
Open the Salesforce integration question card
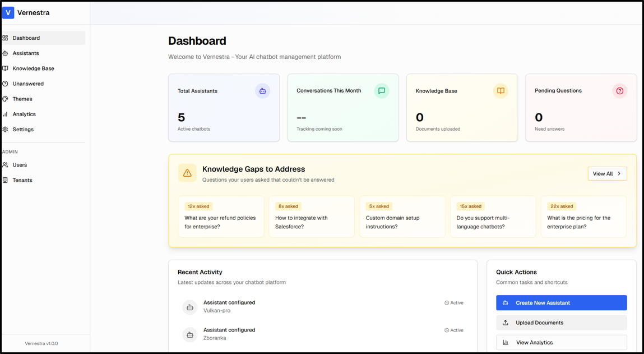(312, 217)
